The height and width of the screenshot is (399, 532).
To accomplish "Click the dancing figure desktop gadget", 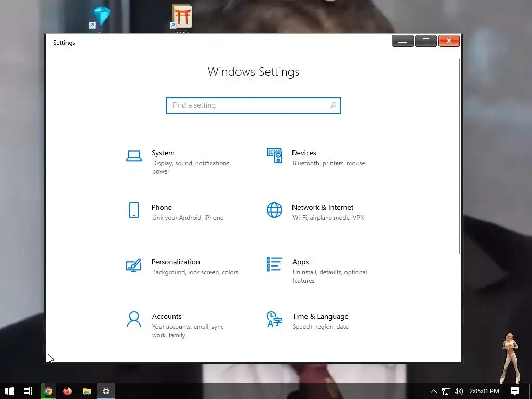I will pyautogui.click(x=511, y=358).
